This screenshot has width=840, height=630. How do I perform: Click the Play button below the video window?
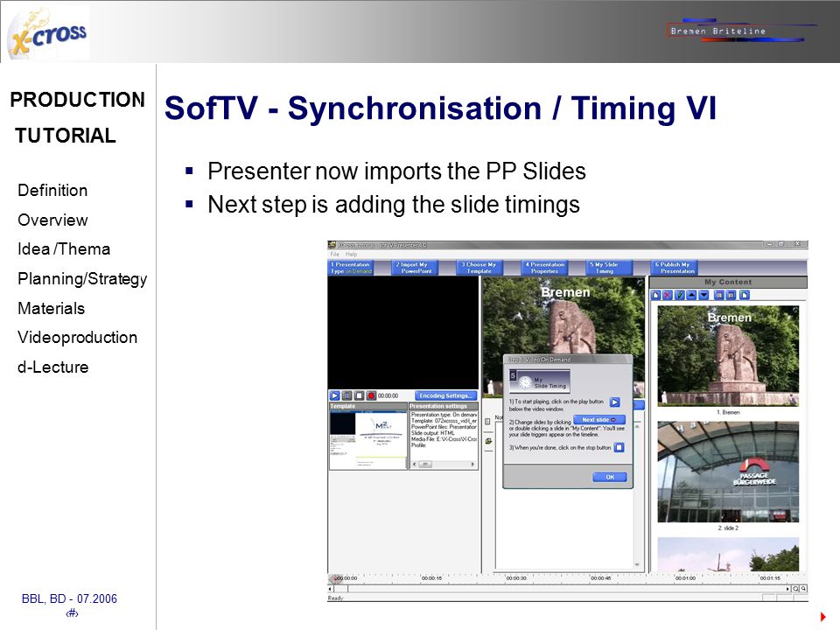coord(335,395)
